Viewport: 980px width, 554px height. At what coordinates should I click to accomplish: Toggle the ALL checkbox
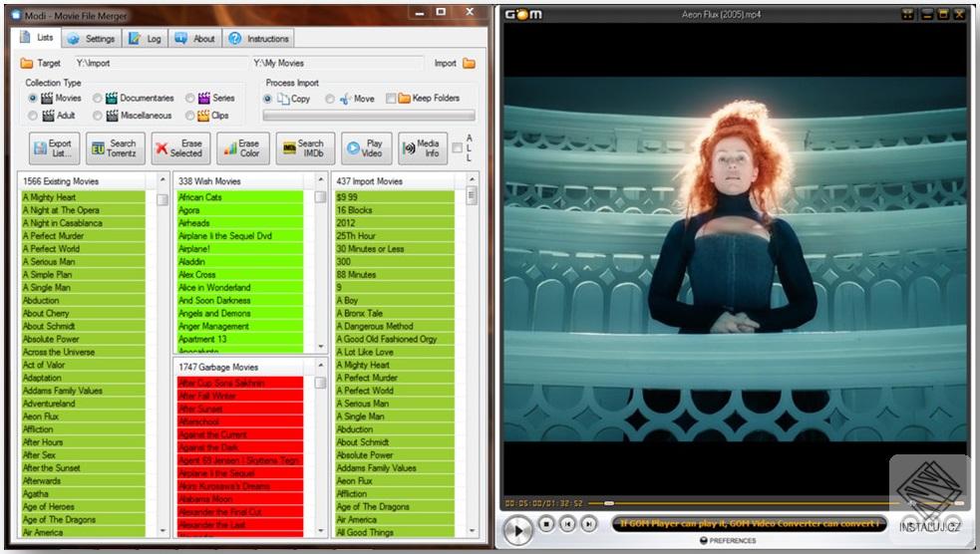click(458, 148)
